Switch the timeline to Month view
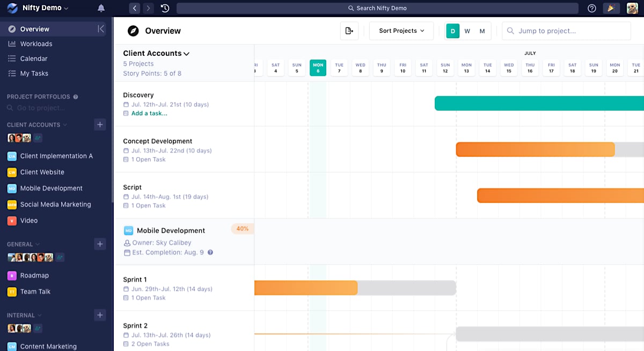This screenshot has height=351, width=644. pos(482,31)
